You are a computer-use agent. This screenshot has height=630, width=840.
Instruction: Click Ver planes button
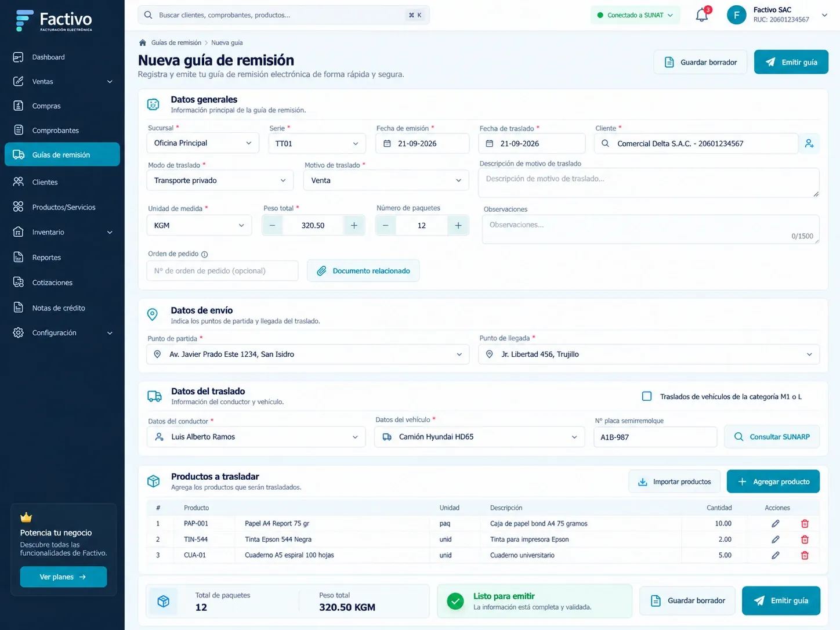point(63,577)
